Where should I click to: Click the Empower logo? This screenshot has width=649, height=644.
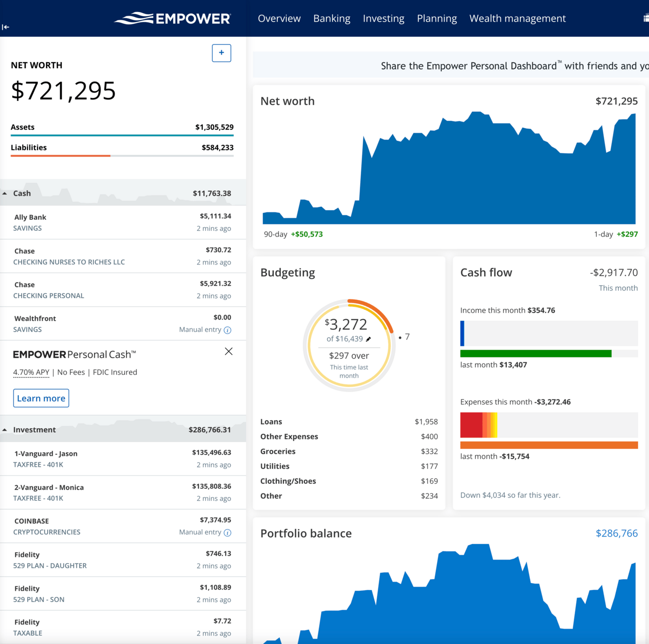tap(172, 19)
